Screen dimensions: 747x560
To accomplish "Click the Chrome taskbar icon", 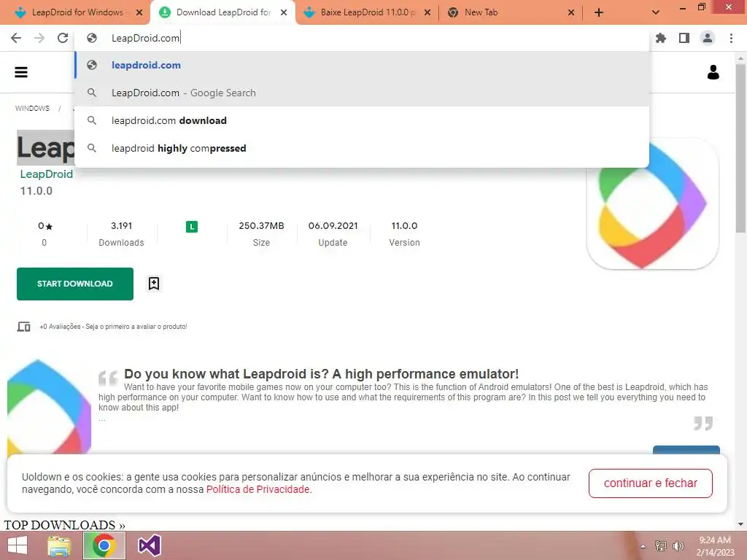I will (x=104, y=545).
